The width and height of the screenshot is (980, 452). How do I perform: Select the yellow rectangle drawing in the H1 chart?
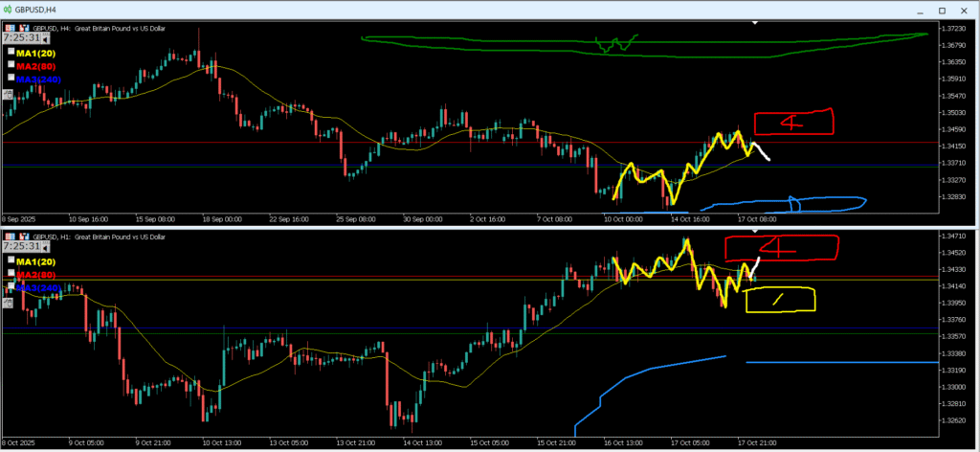[x=781, y=300]
